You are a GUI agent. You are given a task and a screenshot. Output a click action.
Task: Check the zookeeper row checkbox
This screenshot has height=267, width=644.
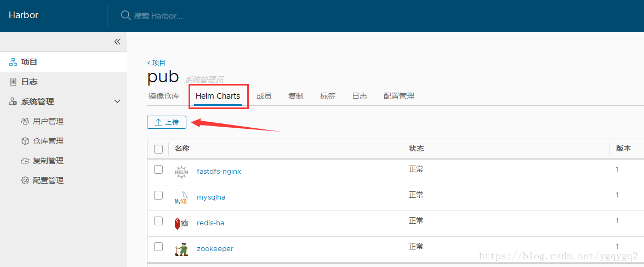(158, 247)
